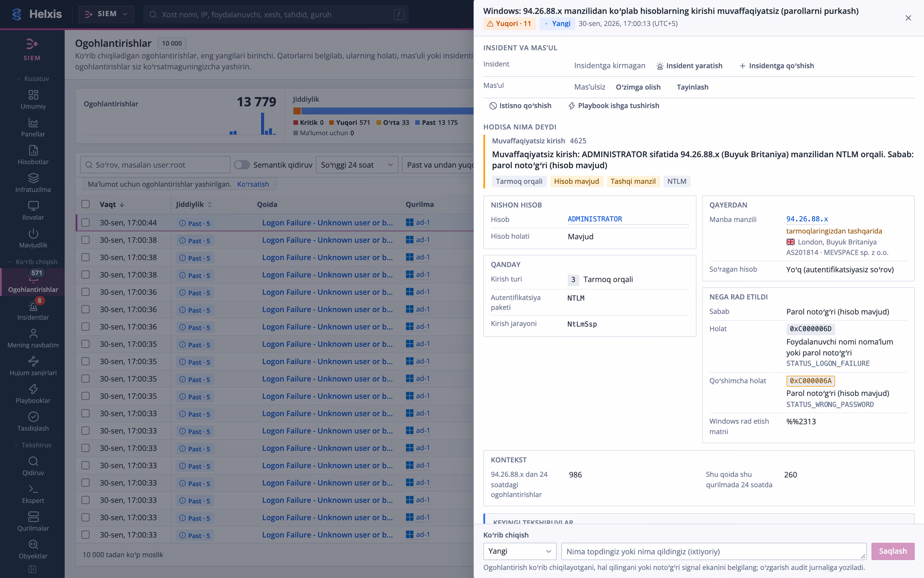Click the ADMINISTRATOR account link
This screenshot has height=578, width=924.
coord(594,219)
